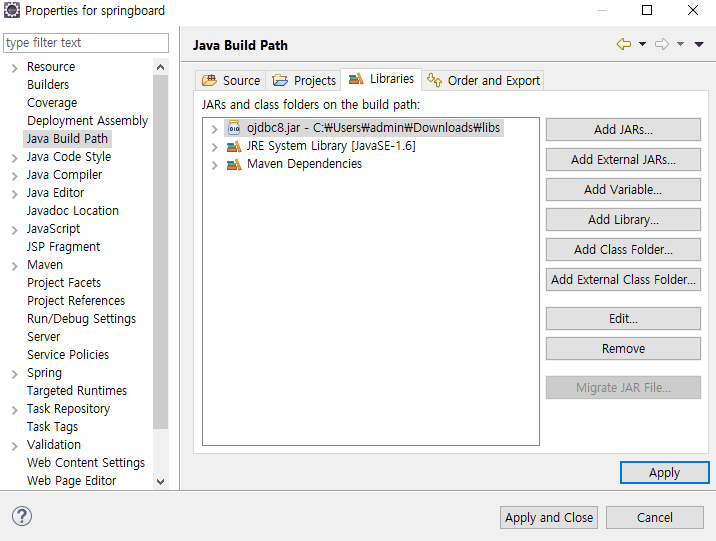Viewport: 716px width, 541px height.
Task: Select Maven Dependencies row text
Action: click(x=304, y=164)
